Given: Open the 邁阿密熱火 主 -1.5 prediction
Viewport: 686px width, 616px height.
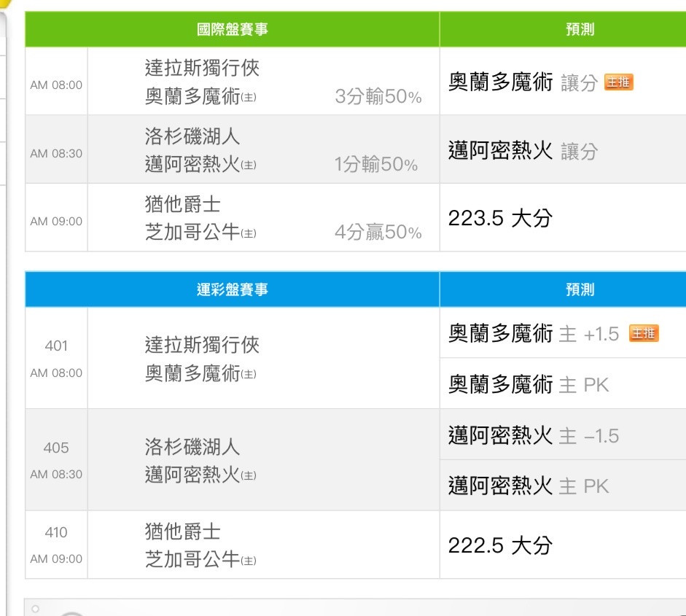Looking at the screenshot, I should click(534, 436).
